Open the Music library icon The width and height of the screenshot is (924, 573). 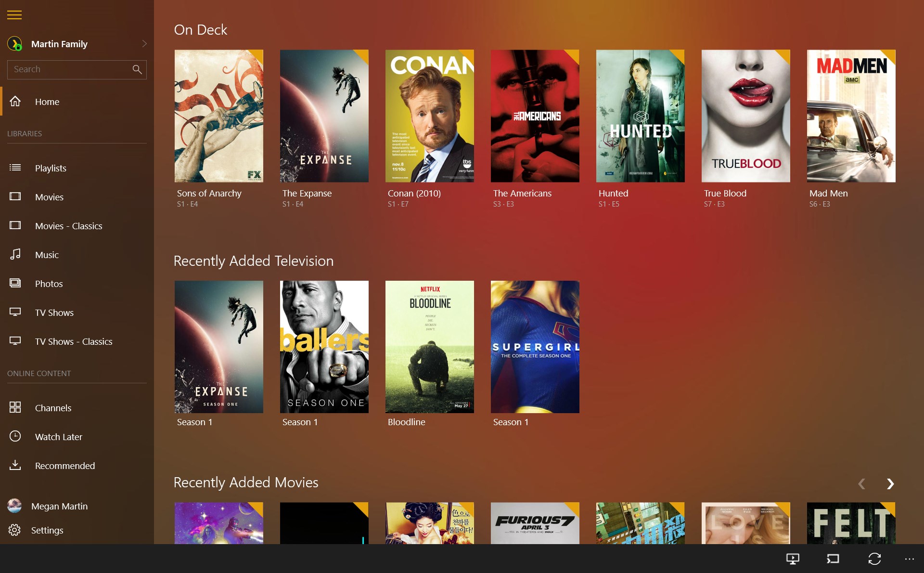[x=16, y=254]
